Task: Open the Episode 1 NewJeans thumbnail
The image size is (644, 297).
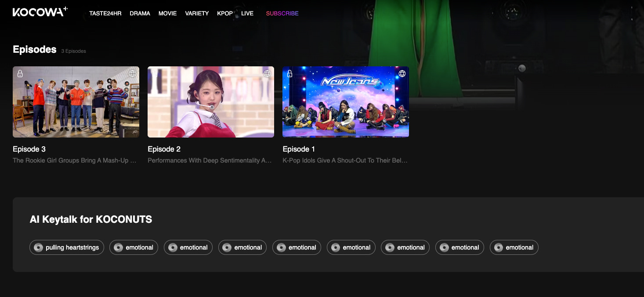Action: click(x=346, y=102)
